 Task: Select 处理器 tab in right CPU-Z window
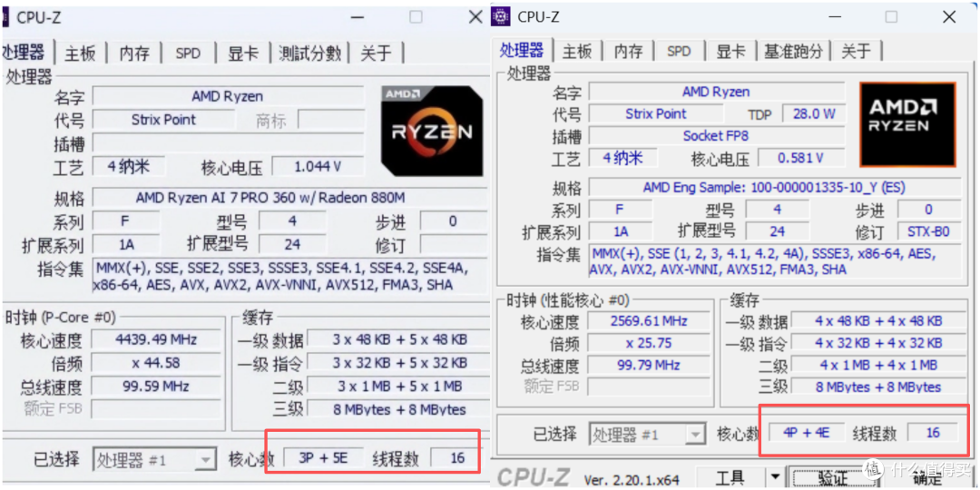click(x=521, y=49)
